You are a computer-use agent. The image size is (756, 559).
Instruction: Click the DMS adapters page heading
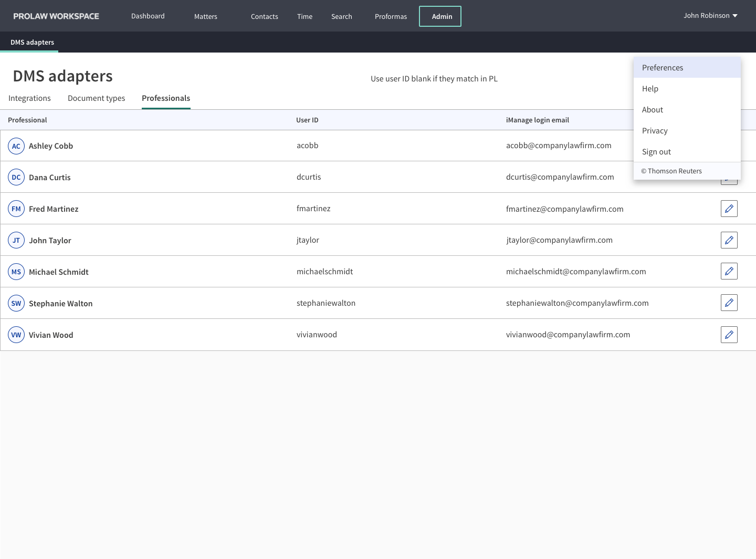click(62, 76)
